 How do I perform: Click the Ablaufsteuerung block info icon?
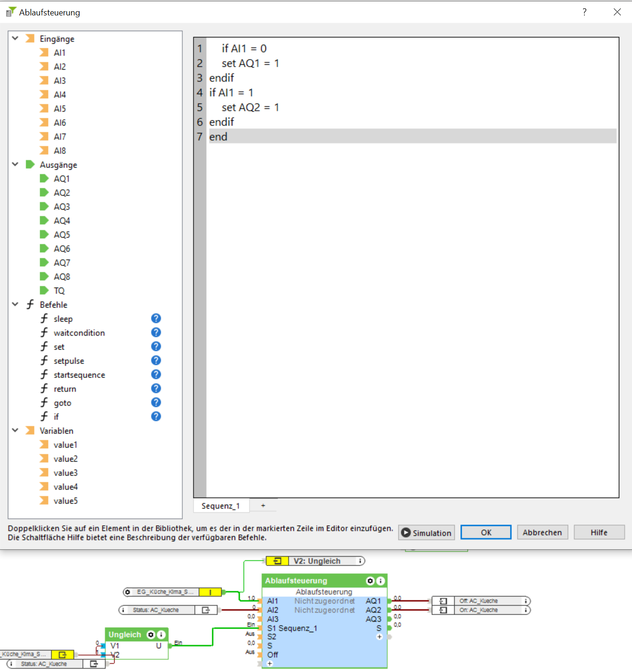[x=381, y=581]
